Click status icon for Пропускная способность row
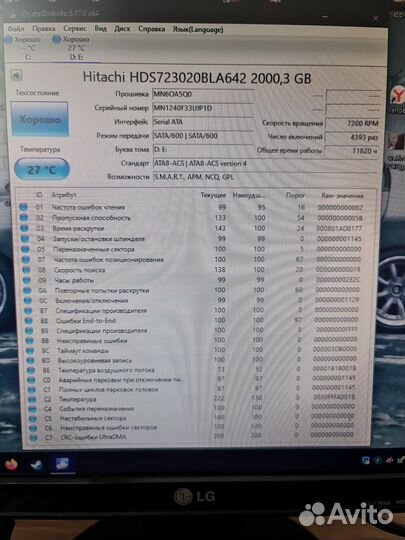 pos(24,218)
